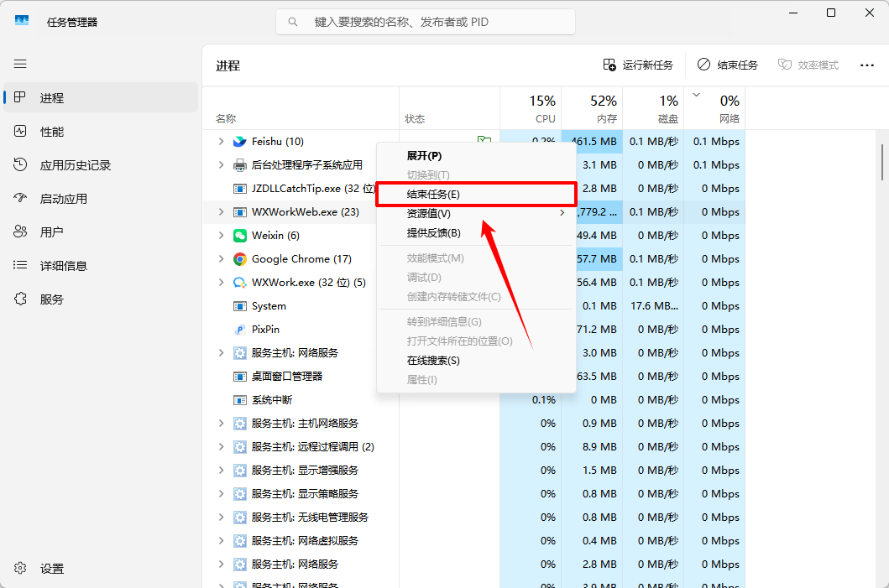Click the printer spooler process icon
Viewport: 889px width, 588px height.
tap(240, 165)
